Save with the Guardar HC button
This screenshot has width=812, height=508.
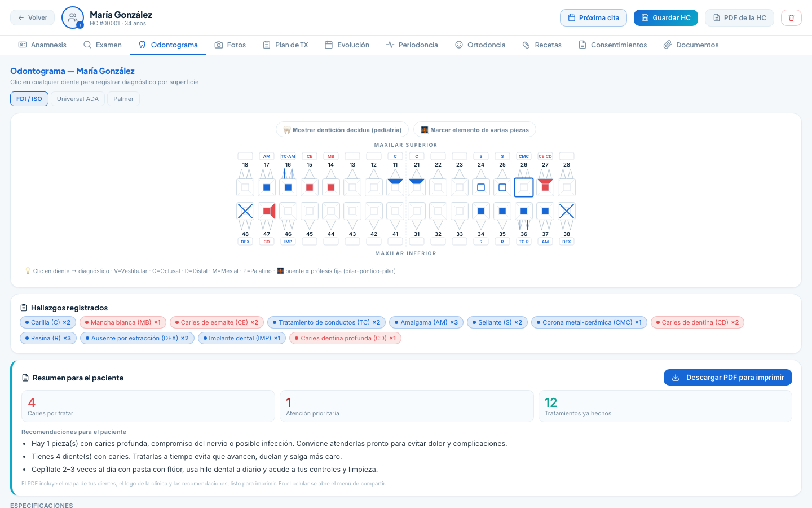click(666, 17)
